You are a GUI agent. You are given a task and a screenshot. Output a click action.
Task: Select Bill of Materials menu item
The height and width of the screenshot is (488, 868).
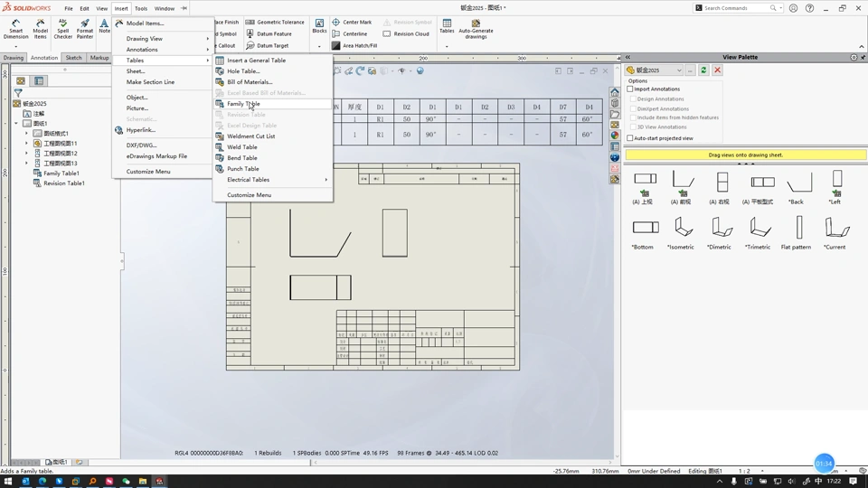tap(272, 82)
